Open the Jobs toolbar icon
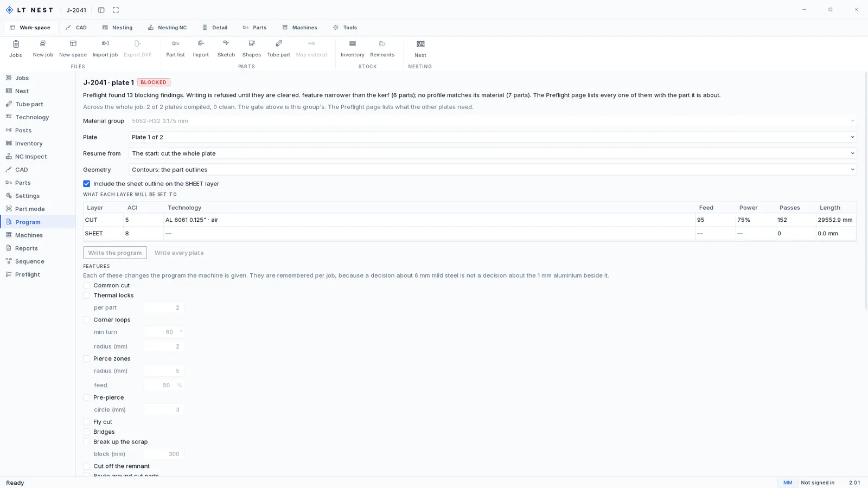The width and height of the screenshot is (868, 488). (x=15, y=48)
